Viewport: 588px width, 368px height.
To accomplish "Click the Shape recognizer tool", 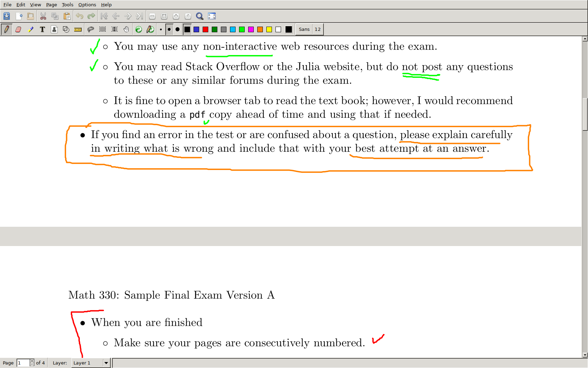I will pyautogui.click(x=66, y=29).
